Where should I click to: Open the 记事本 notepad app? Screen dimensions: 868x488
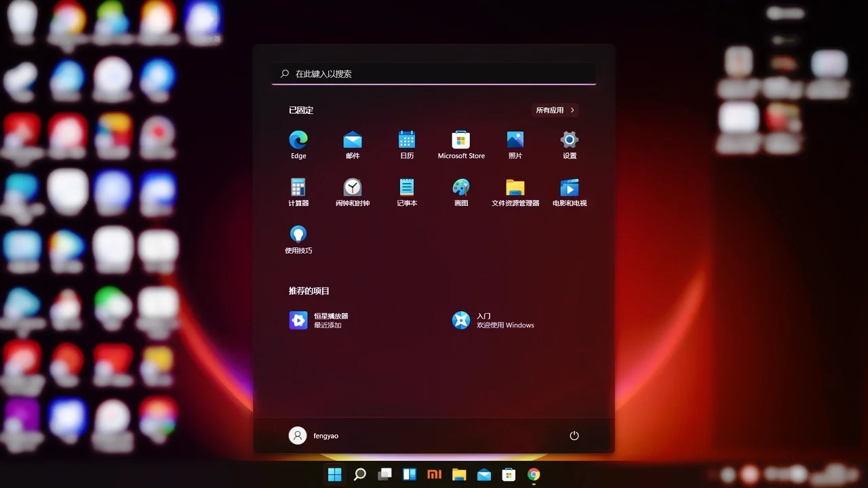tap(407, 192)
